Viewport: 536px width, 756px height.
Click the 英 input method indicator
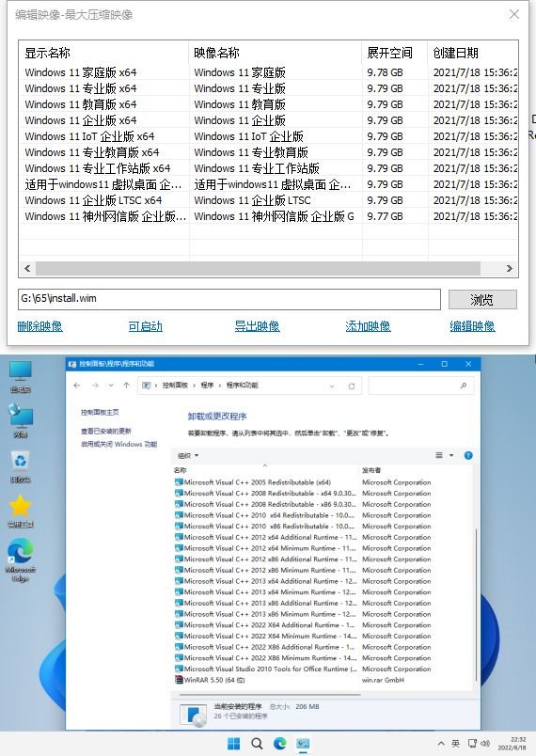pos(455,744)
